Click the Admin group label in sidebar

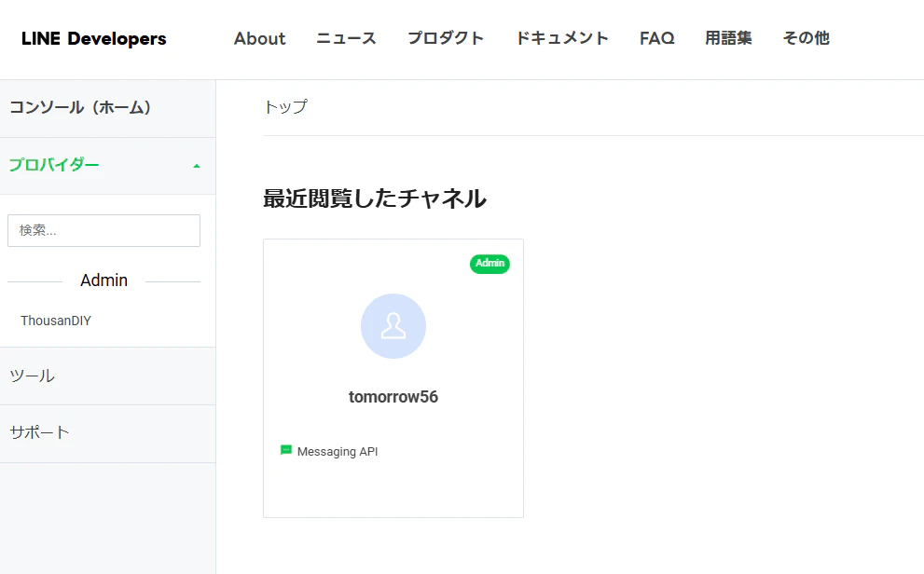click(103, 280)
